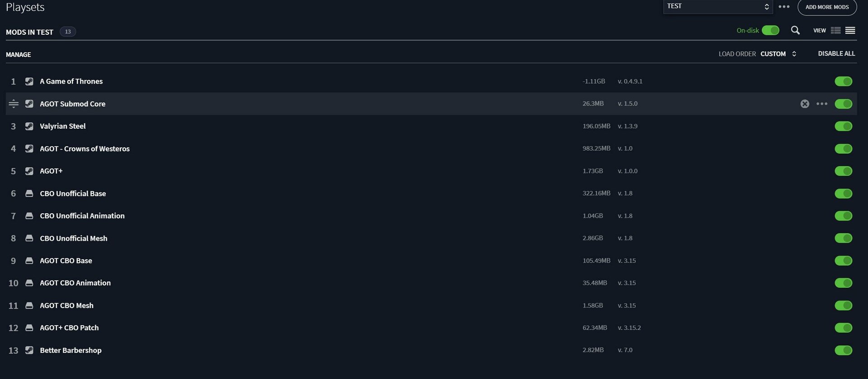Select the AGOT - Crowns of Westeros row
This screenshot has width=868, height=379.
pos(431,149)
